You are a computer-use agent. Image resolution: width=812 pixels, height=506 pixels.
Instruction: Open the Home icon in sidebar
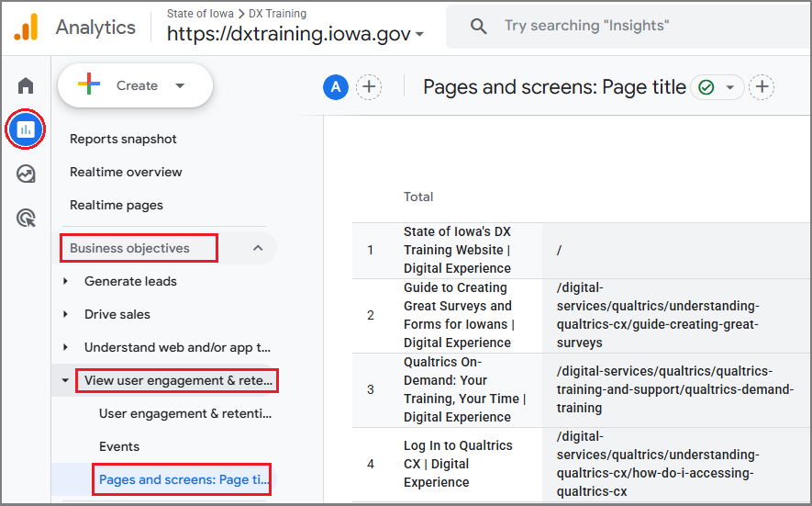pos(26,85)
